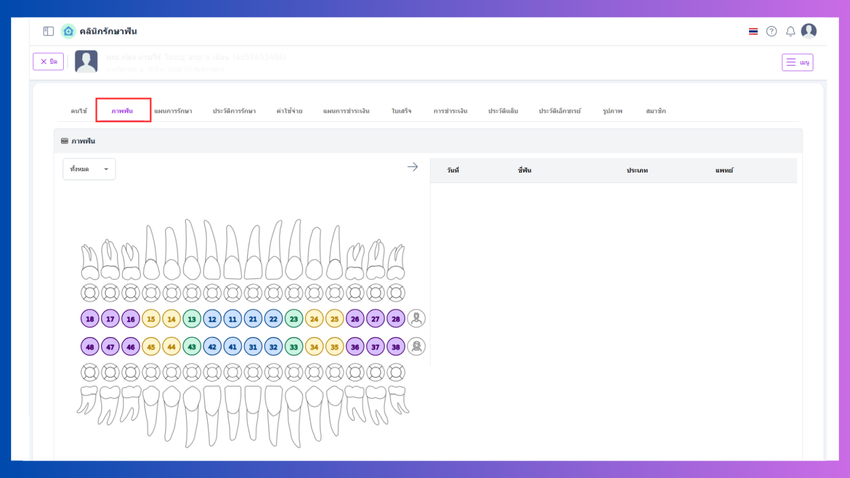Select tooth number 25
Image resolution: width=850 pixels, height=478 pixels.
[334, 319]
